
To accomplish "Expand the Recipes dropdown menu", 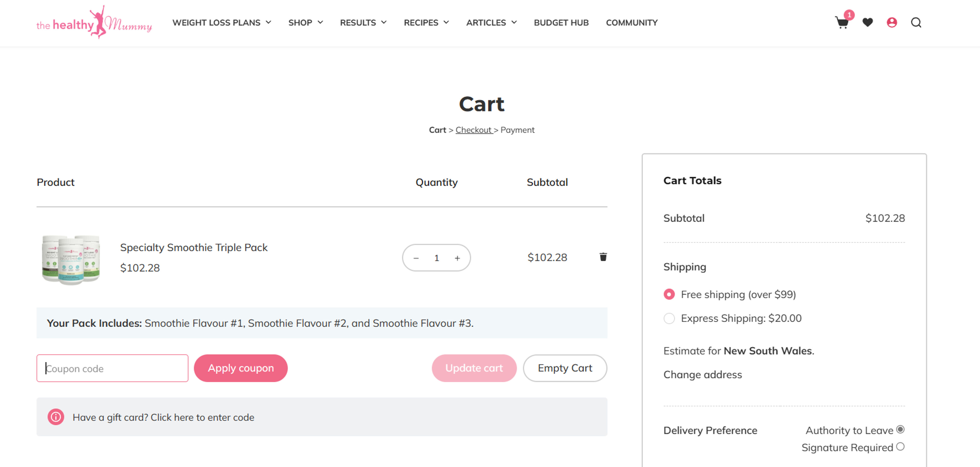I will (x=426, y=22).
